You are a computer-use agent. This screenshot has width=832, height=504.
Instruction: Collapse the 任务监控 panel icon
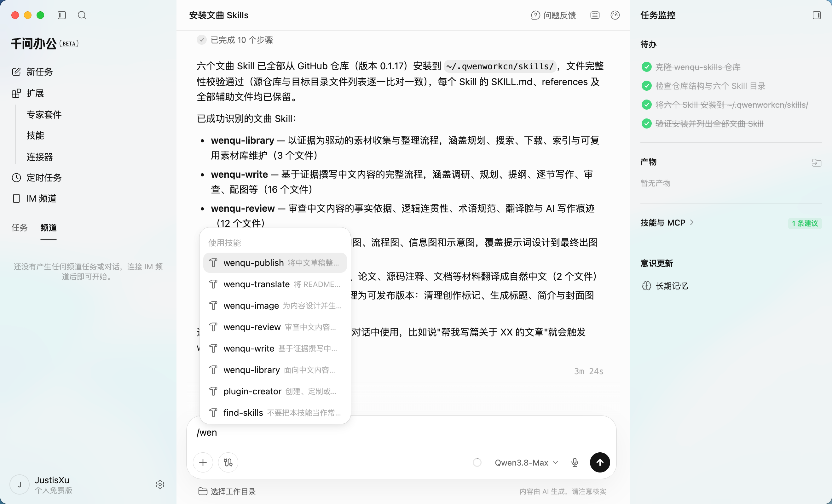817,15
